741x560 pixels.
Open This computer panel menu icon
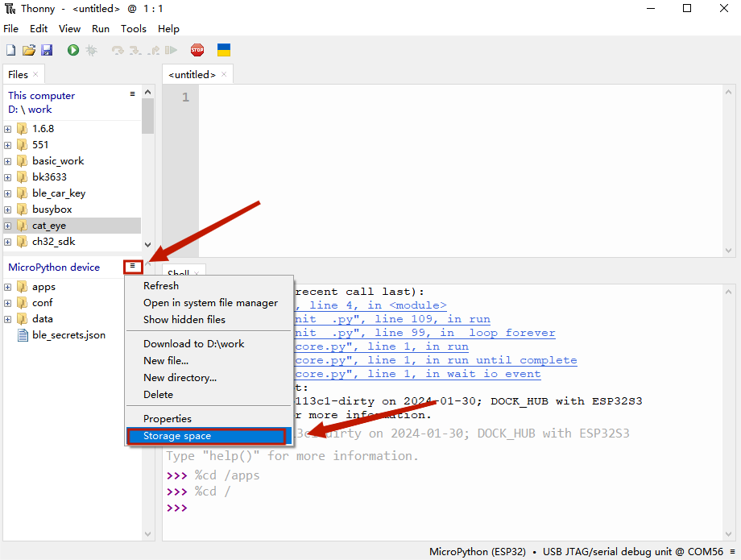[133, 94]
